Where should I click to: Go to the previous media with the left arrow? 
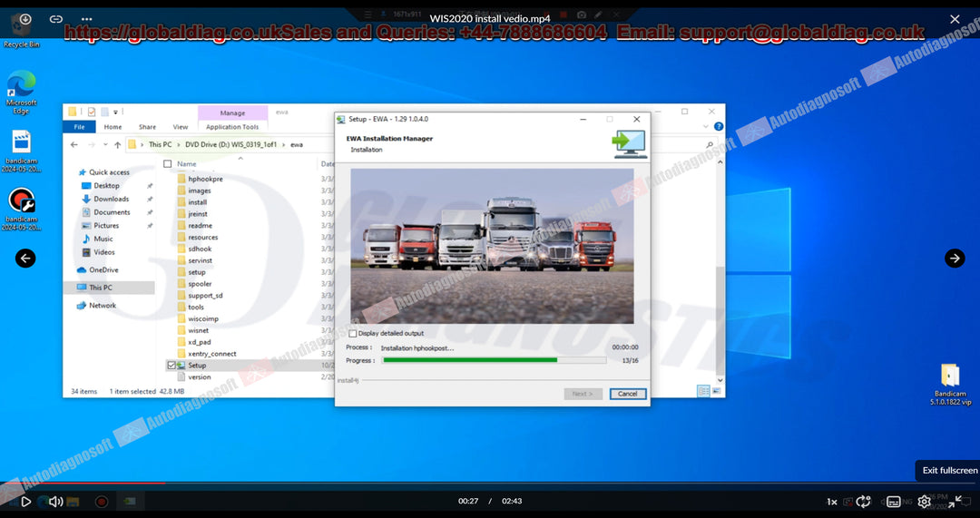tap(25, 258)
